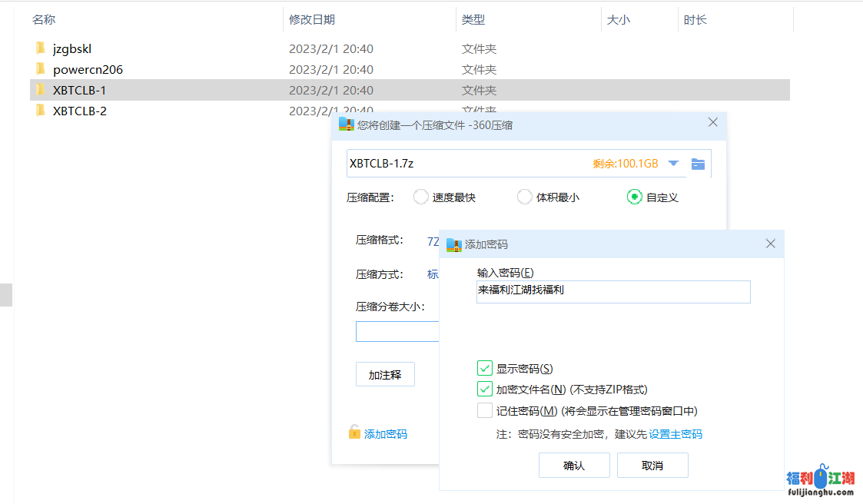Click the browse folder icon beside filename
The image size is (863, 504).
click(698, 164)
